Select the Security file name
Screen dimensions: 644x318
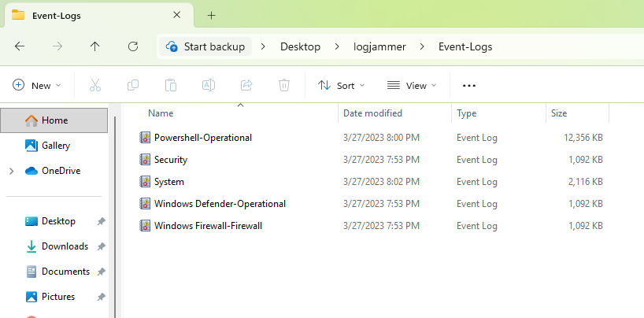click(171, 160)
